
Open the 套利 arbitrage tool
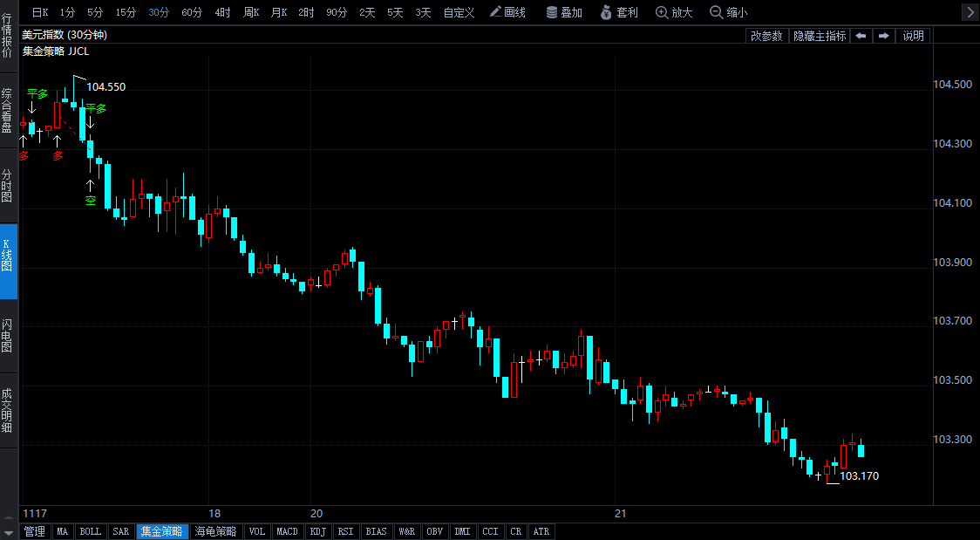click(619, 12)
